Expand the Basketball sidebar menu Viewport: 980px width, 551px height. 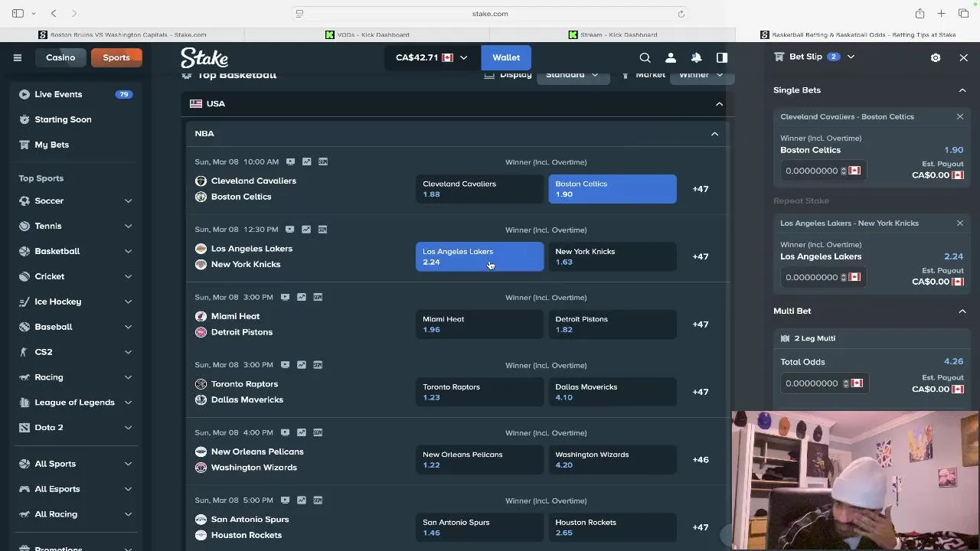128,251
